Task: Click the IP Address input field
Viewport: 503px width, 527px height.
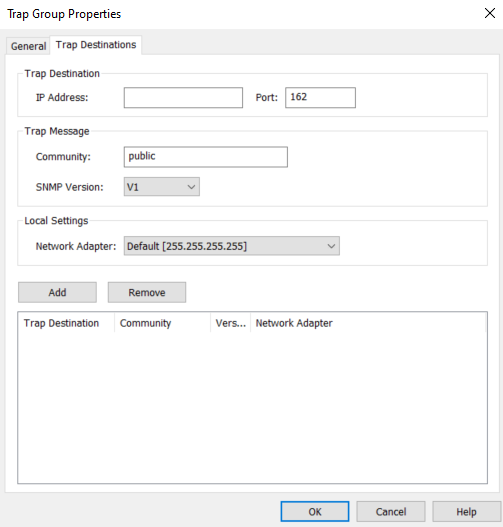Action: tap(183, 97)
